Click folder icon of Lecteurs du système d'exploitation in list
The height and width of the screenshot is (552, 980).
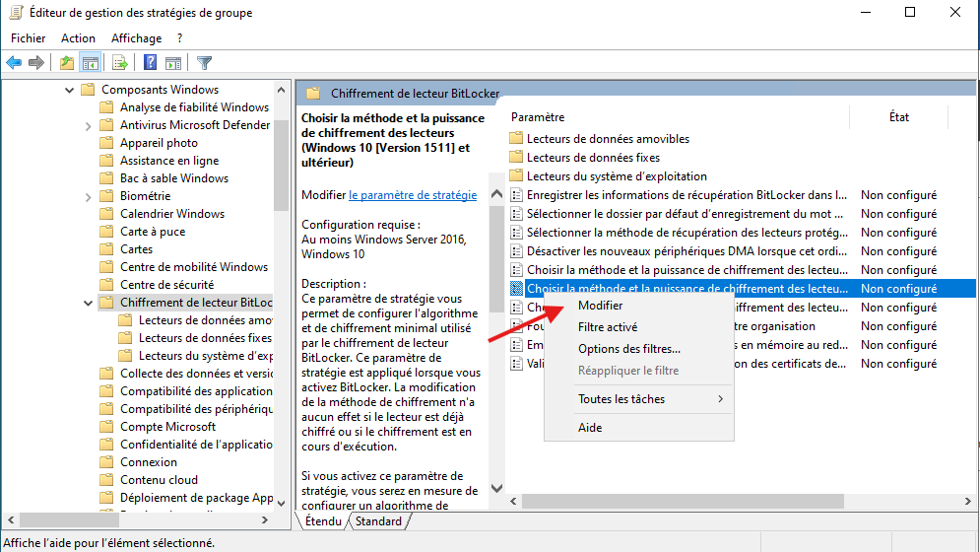tap(516, 175)
